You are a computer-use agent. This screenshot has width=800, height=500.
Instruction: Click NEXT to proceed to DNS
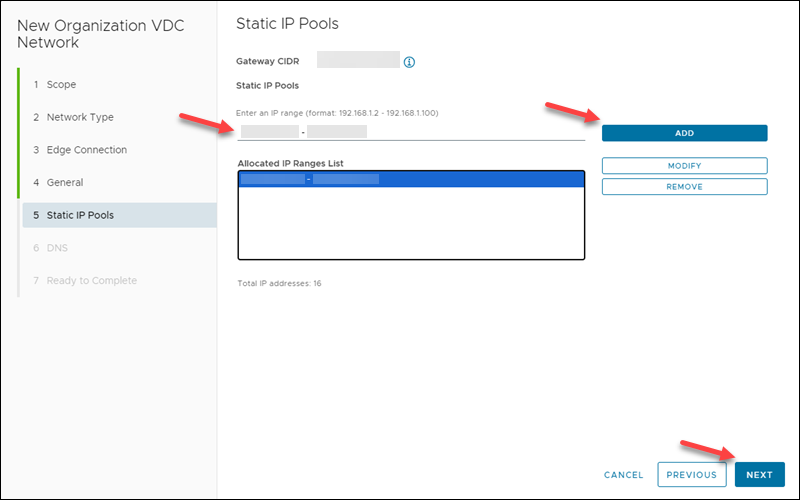[x=759, y=474]
